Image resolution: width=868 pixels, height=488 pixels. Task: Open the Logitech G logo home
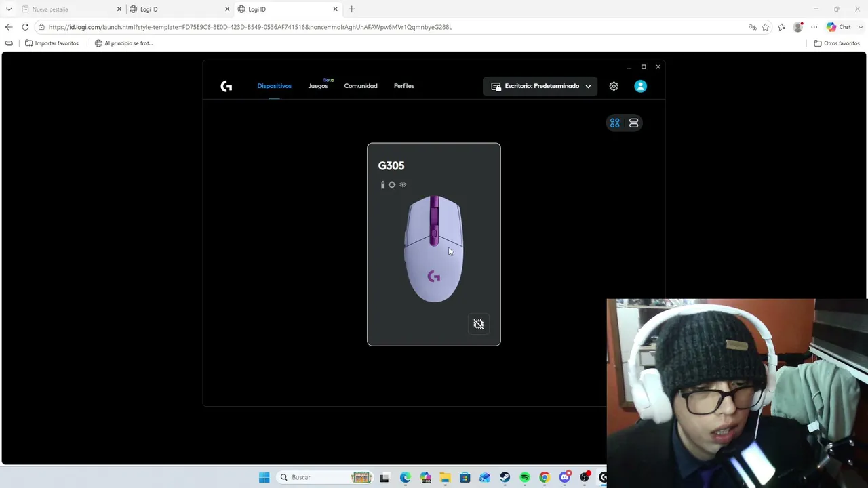click(226, 86)
